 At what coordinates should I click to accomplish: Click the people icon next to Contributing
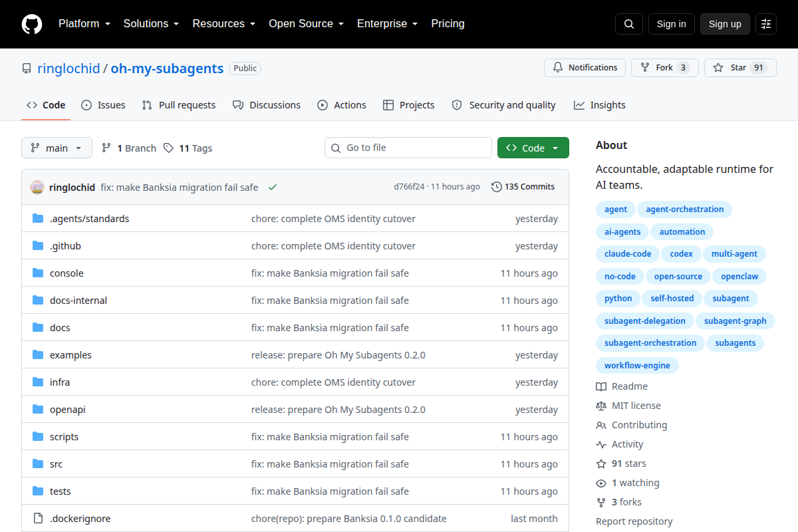(x=601, y=425)
